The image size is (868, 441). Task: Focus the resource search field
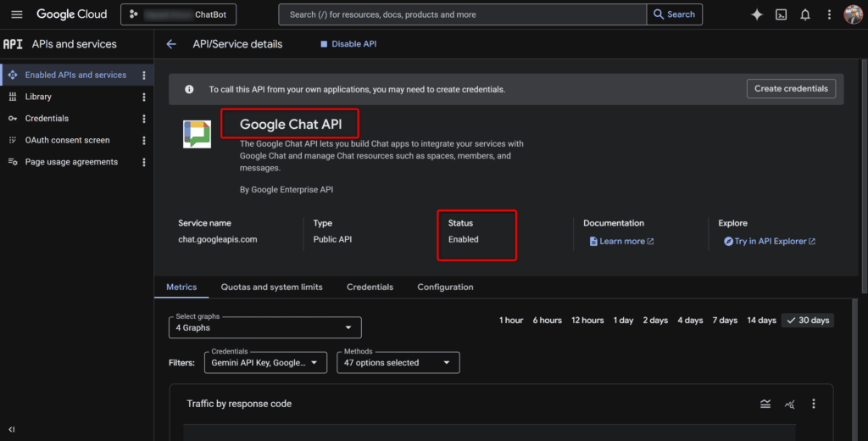(x=462, y=14)
